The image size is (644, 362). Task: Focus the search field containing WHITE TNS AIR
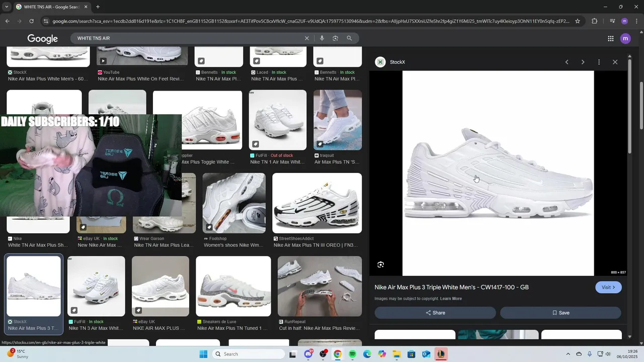[189, 38]
